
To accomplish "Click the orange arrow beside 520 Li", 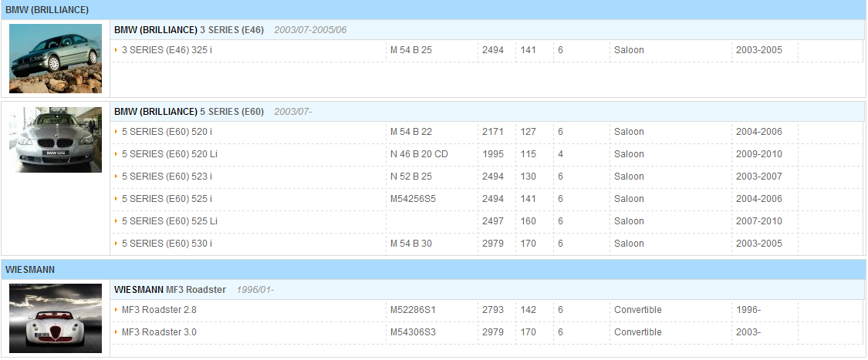I will tap(117, 153).
